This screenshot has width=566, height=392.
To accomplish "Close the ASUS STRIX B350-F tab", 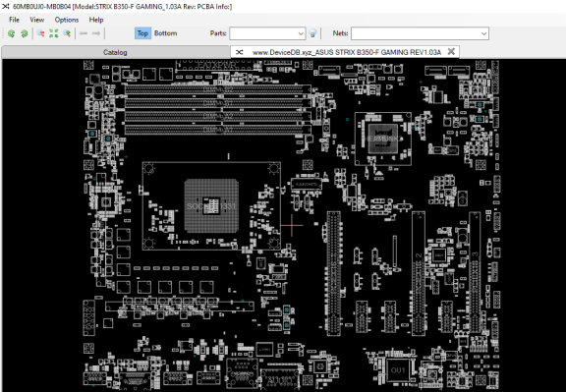I will pos(451,52).
